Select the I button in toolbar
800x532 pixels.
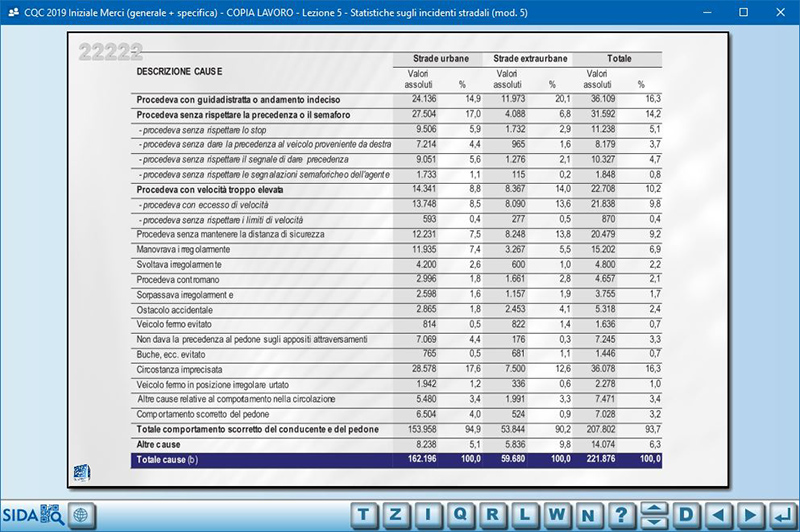coord(428,515)
